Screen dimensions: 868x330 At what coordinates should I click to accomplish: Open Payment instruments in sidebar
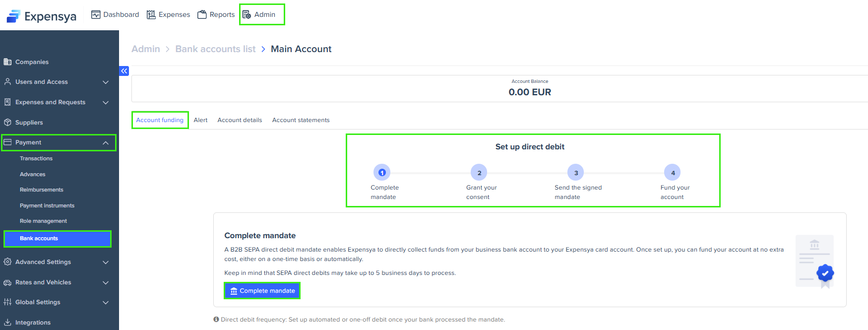47,205
